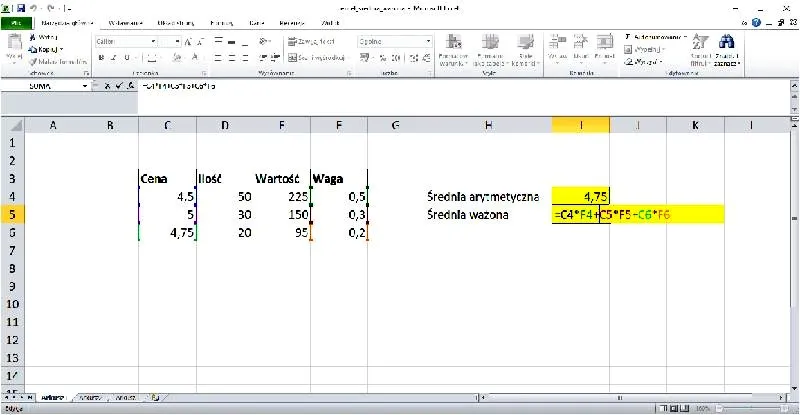The image size is (800, 415).
Task: Click the Increase Decimal icon
Action: [414, 58]
